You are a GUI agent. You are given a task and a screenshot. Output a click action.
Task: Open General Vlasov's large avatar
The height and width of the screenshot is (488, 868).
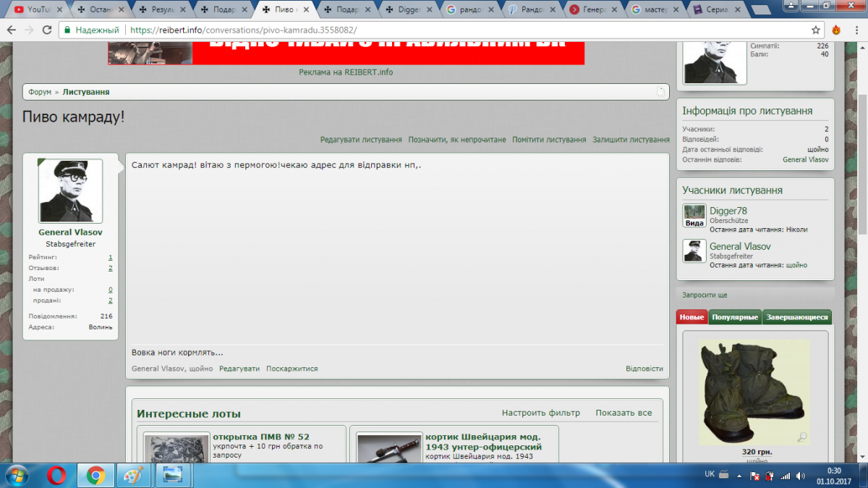(70, 191)
